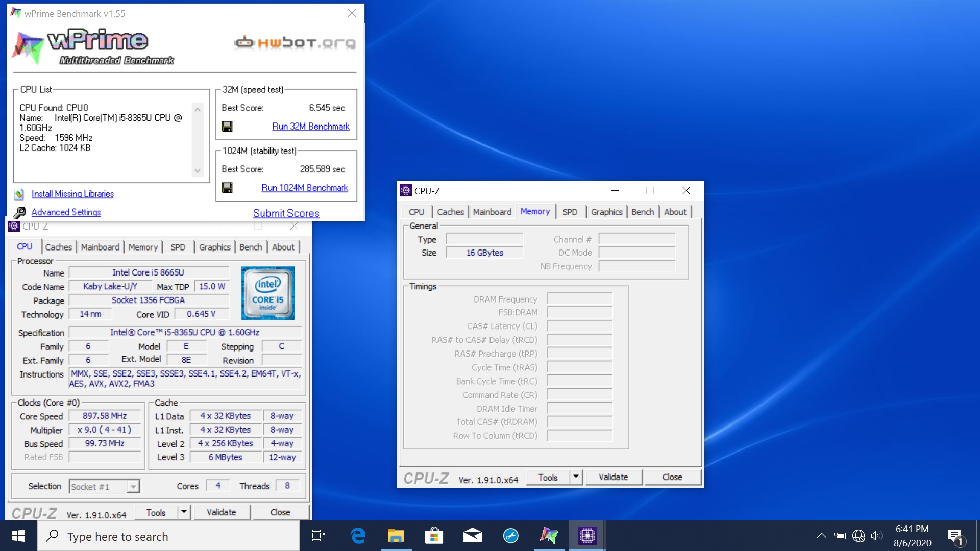
Task: Expand the Socket #1 selection dropdown
Action: pyautogui.click(x=133, y=487)
